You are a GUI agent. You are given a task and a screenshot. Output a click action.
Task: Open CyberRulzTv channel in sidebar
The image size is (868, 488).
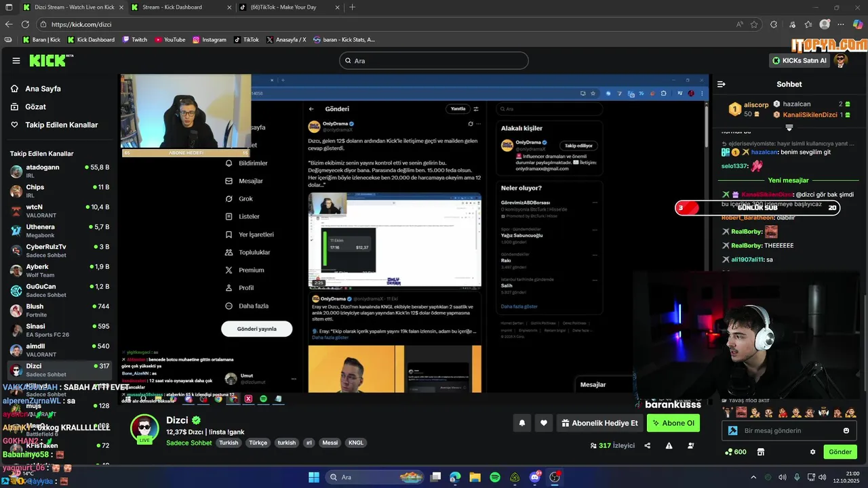pos(60,250)
